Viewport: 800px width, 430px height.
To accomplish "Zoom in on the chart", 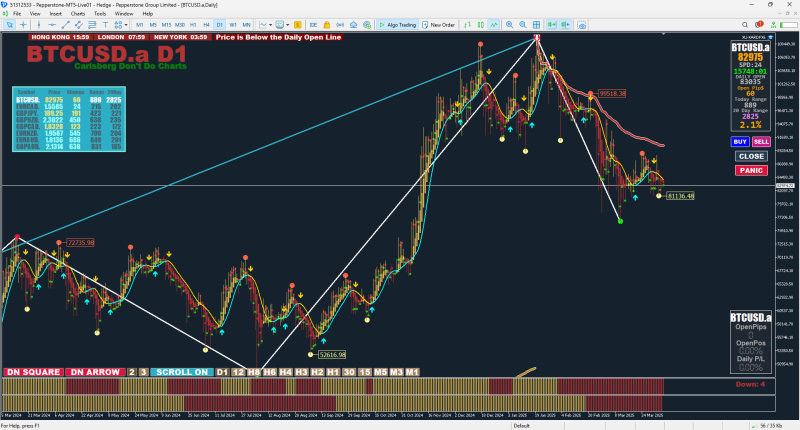I will click(509, 24).
